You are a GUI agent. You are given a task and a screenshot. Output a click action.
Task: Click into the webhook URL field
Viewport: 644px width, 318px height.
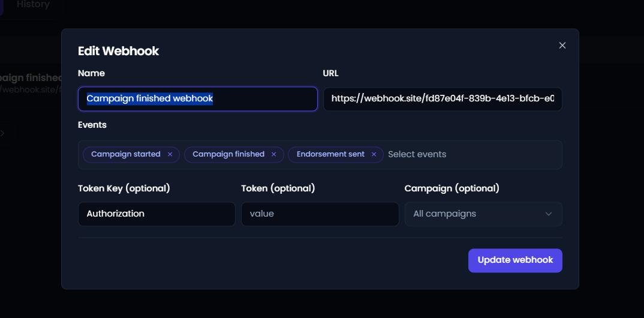pos(443,98)
